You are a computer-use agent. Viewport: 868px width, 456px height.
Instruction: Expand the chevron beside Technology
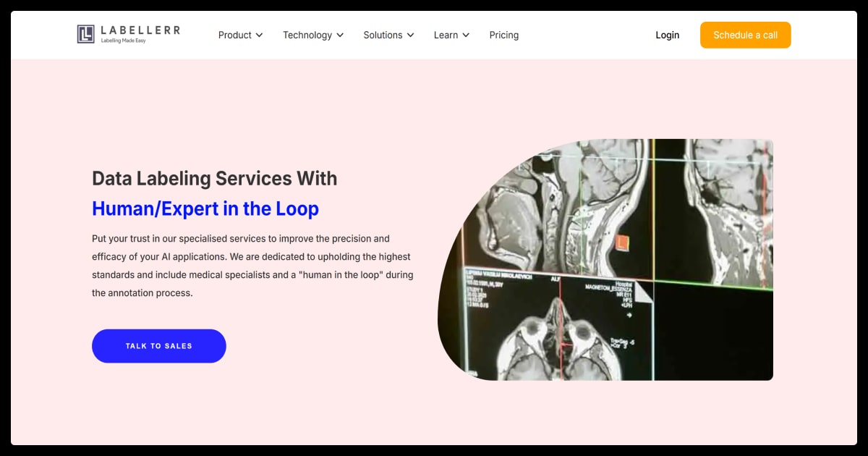(x=340, y=35)
